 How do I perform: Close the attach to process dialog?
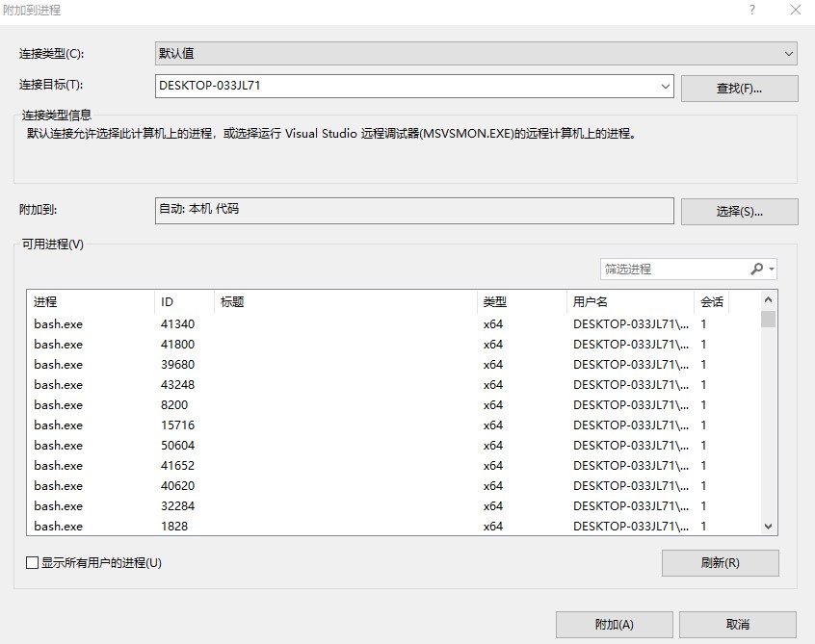(x=795, y=10)
